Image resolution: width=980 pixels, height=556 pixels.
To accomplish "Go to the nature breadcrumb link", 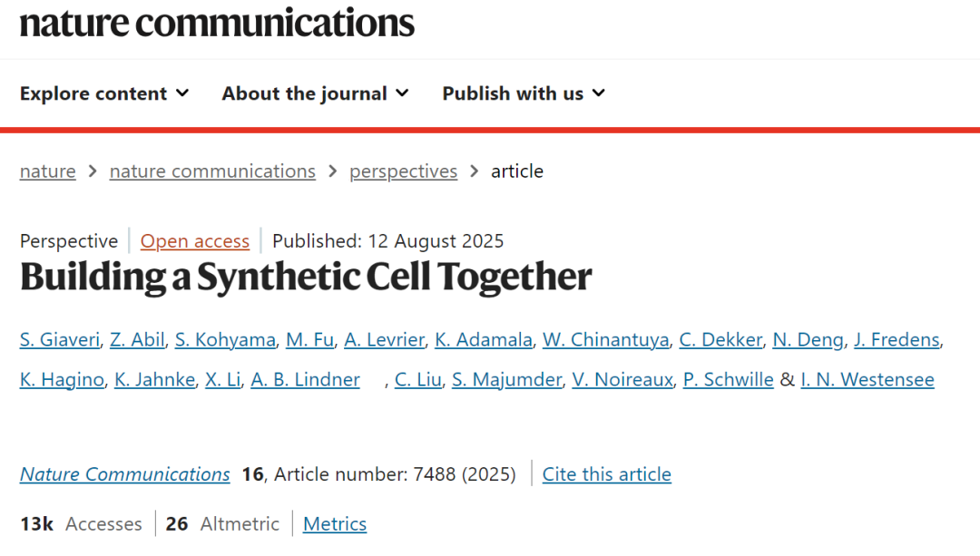I will click(47, 171).
